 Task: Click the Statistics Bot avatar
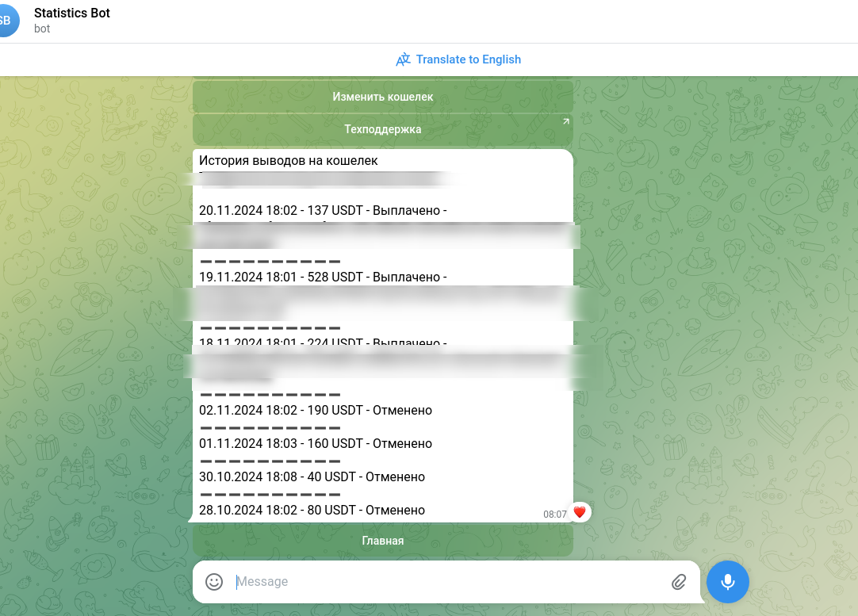(6, 21)
